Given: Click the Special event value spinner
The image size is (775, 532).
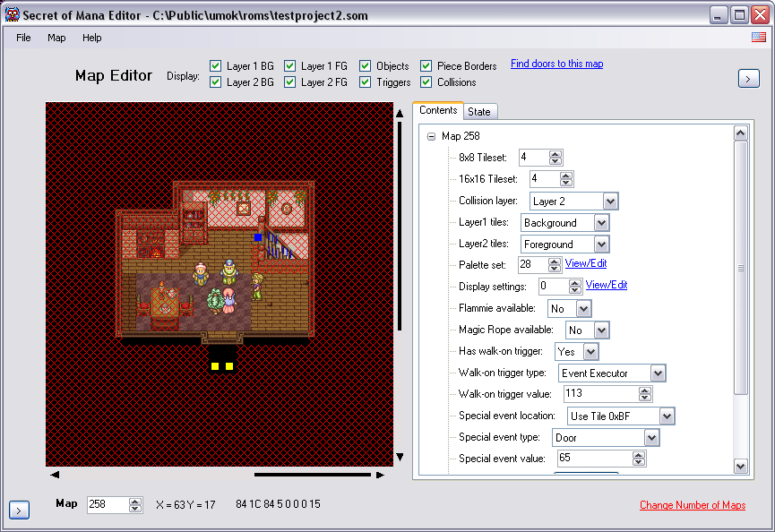Looking at the screenshot, I should click(639, 459).
